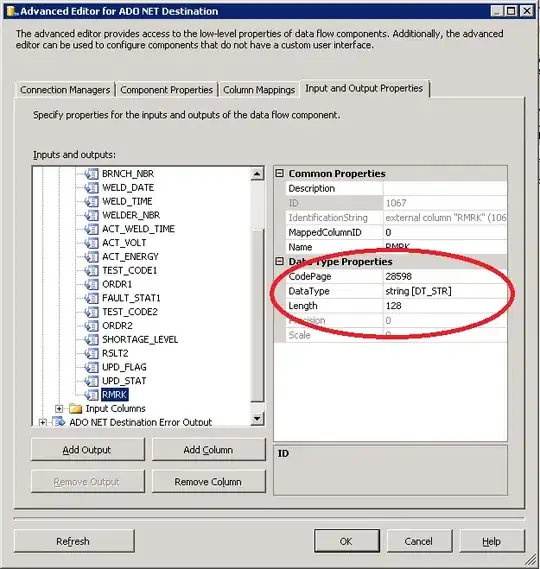The image size is (540, 569).
Task: Click the Refresh button
Action: (x=74, y=541)
